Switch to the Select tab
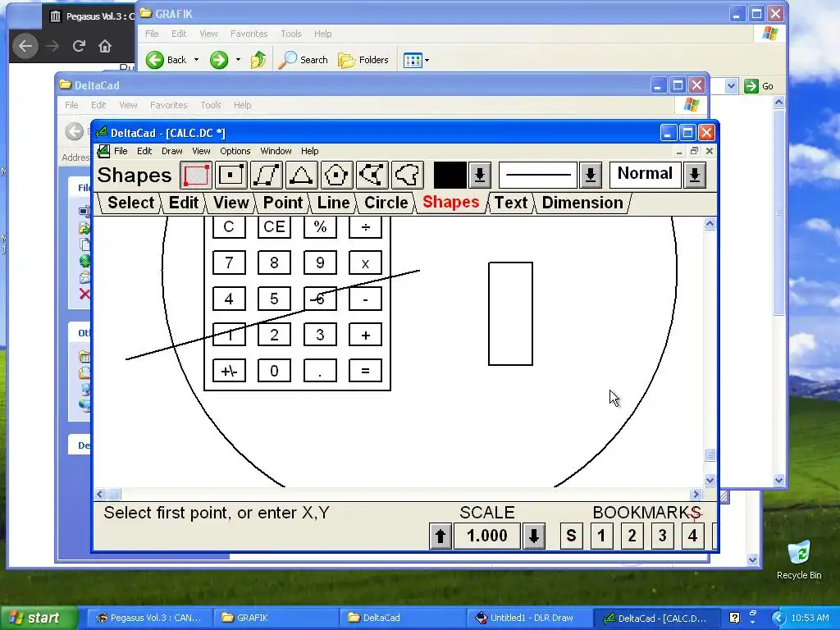This screenshot has height=630, width=840. pos(130,203)
